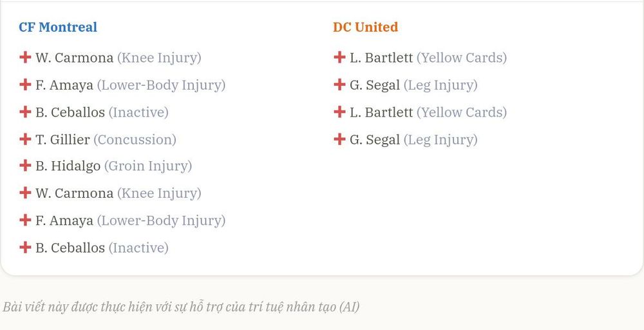Tap the red cross beside the last B. Ceballos entry
644x330 pixels.
(25, 247)
